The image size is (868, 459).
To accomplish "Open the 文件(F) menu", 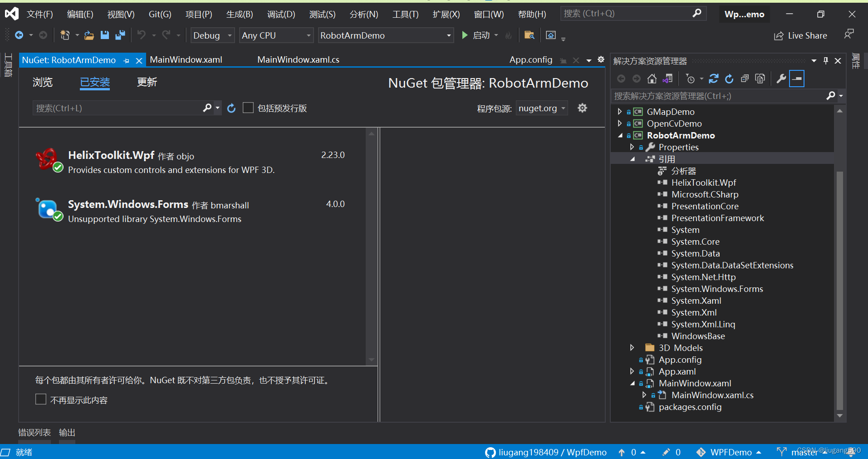I will (39, 14).
